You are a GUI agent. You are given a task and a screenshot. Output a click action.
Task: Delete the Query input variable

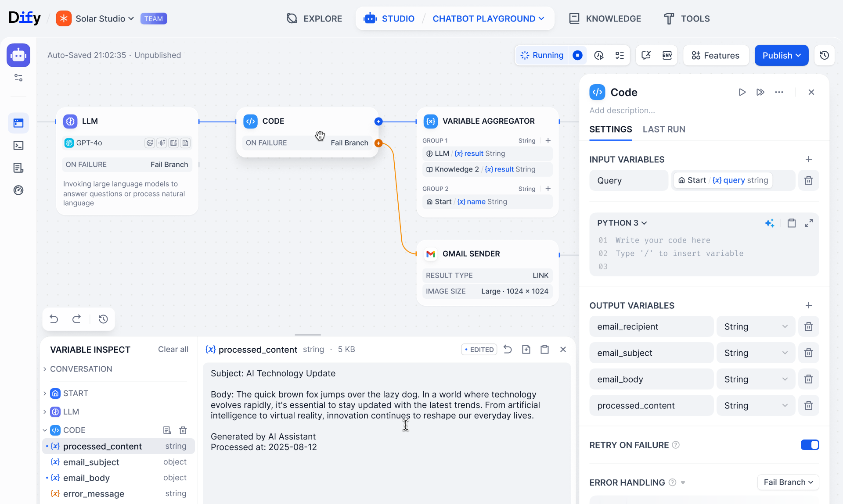809,180
